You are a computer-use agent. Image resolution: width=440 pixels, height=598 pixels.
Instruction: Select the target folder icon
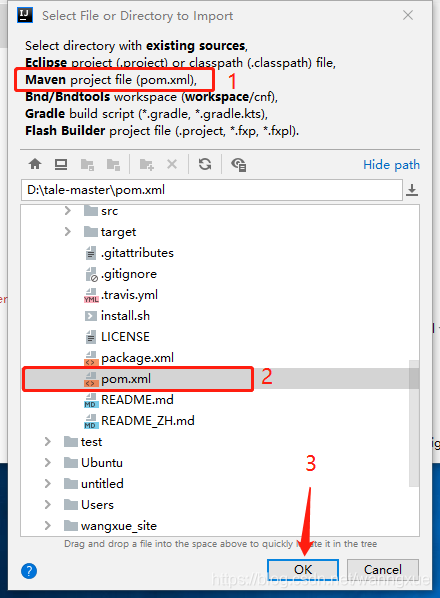(91, 231)
